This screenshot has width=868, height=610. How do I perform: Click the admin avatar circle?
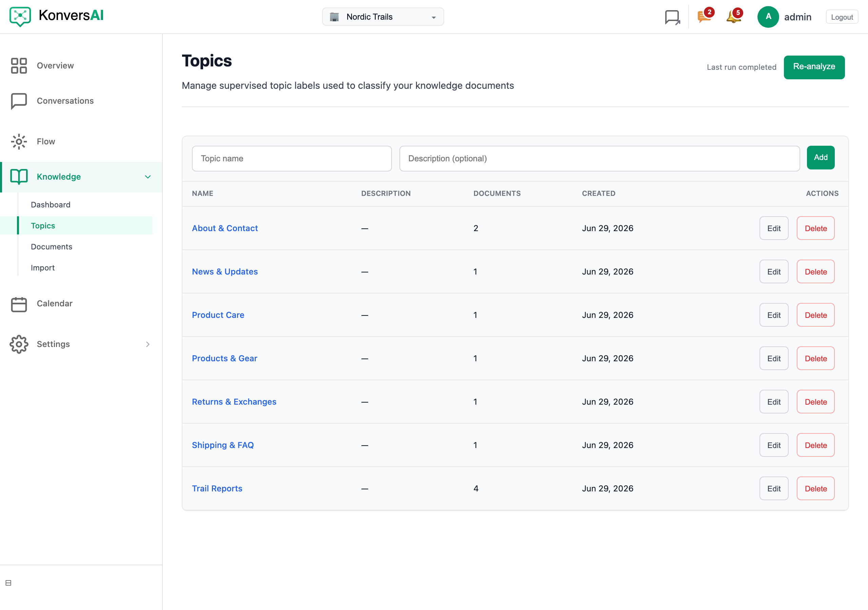(768, 17)
